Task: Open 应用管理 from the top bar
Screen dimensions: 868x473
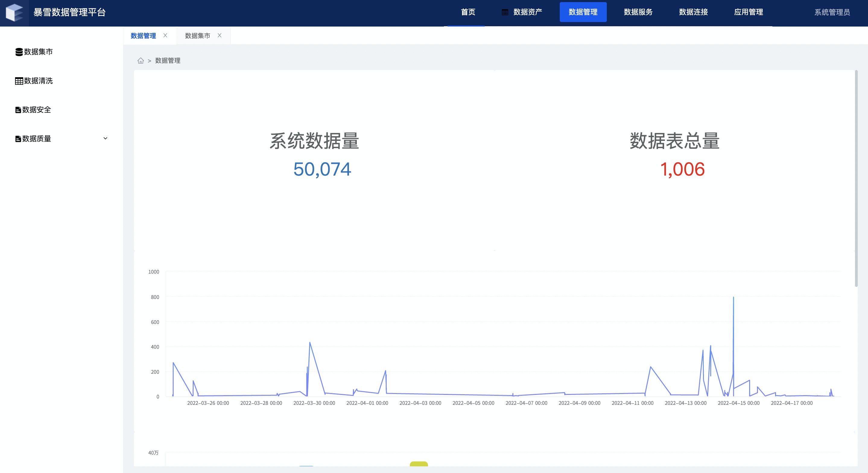Action: 748,12
